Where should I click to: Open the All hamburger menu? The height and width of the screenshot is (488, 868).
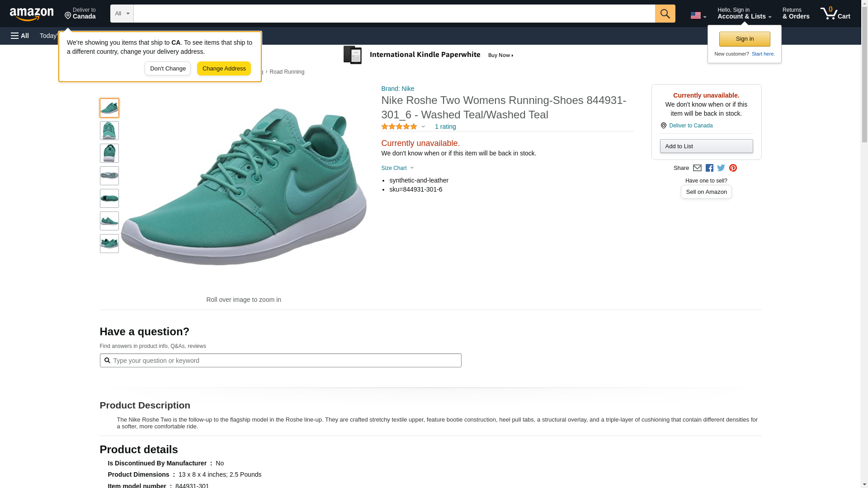coord(20,36)
